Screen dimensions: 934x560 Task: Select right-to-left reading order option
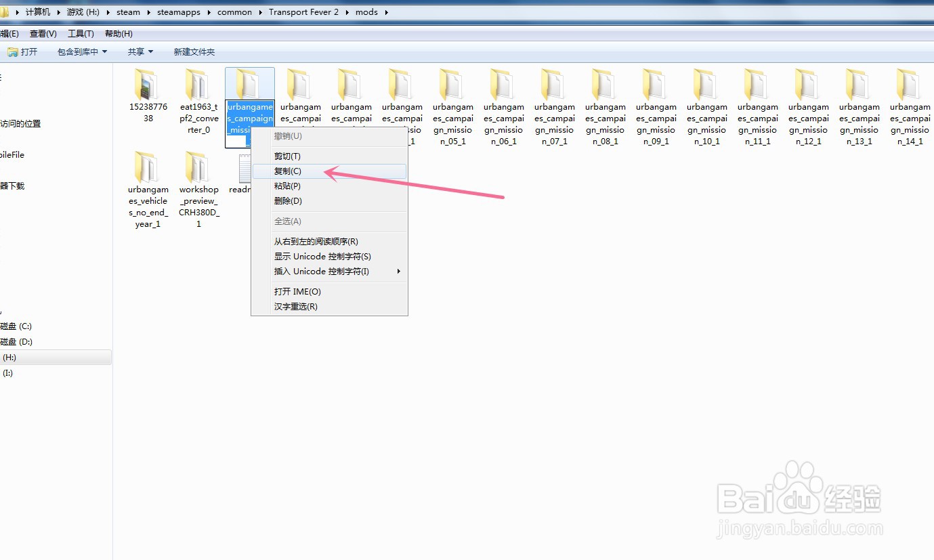[329, 242]
